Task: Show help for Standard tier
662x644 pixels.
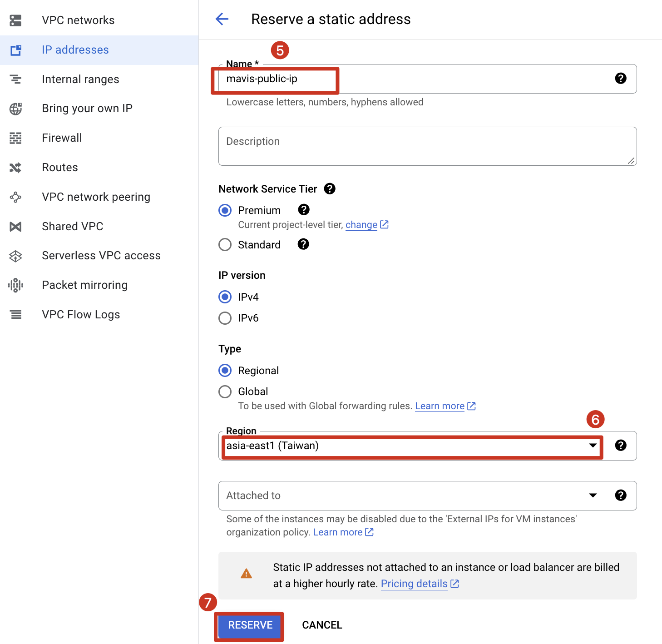Action: (x=303, y=244)
